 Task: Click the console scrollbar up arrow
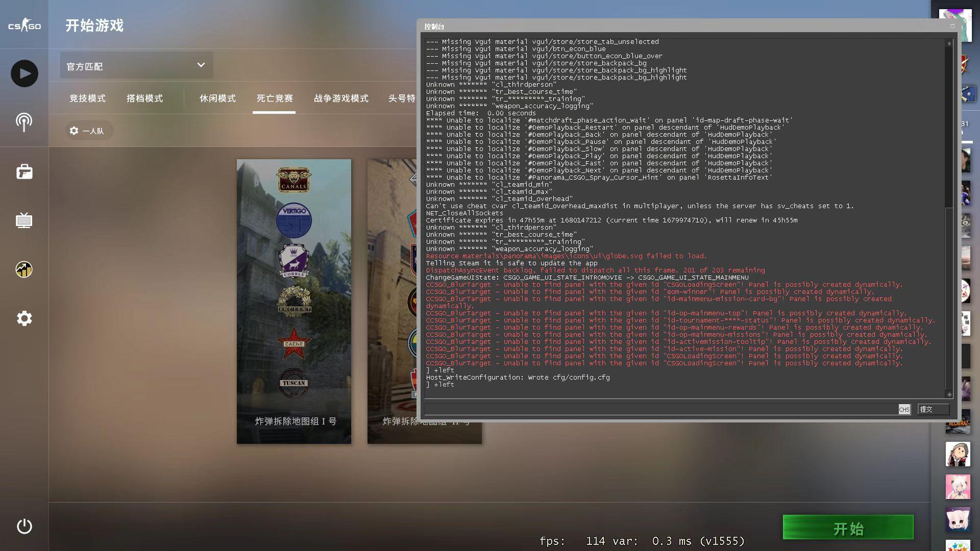click(x=949, y=44)
